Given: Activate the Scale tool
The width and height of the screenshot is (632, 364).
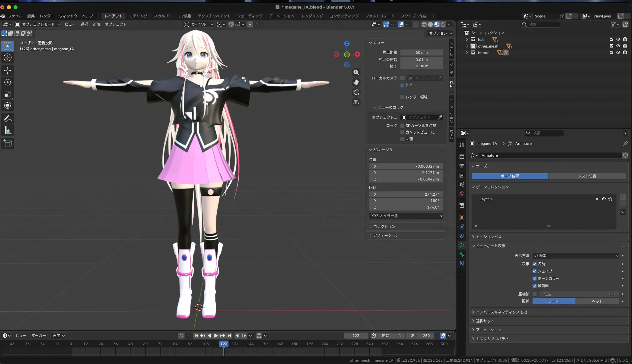Looking at the screenshot, I should 8,94.
